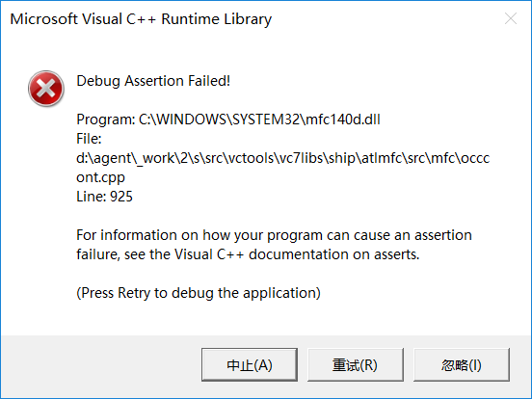The height and width of the screenshot is (399, 532).
Task: Click the mfc140d.dll file name
Action: (343, 120)
